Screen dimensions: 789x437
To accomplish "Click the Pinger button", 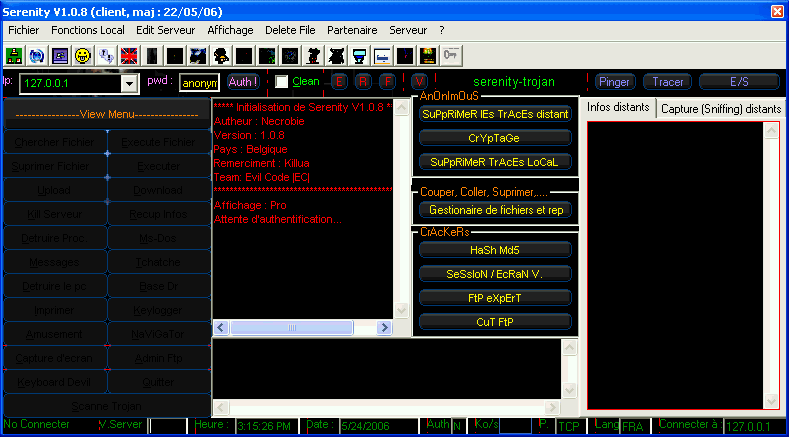I will (614, 82).
